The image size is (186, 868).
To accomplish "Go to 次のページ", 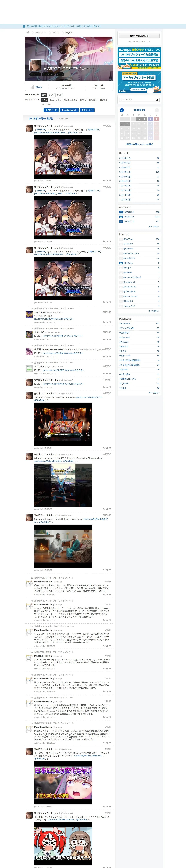I will coord(87,110).
